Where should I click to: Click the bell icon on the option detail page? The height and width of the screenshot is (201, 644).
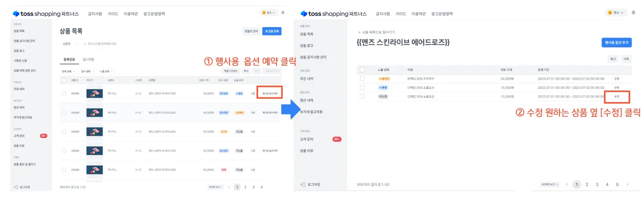[x=633, y=13]
